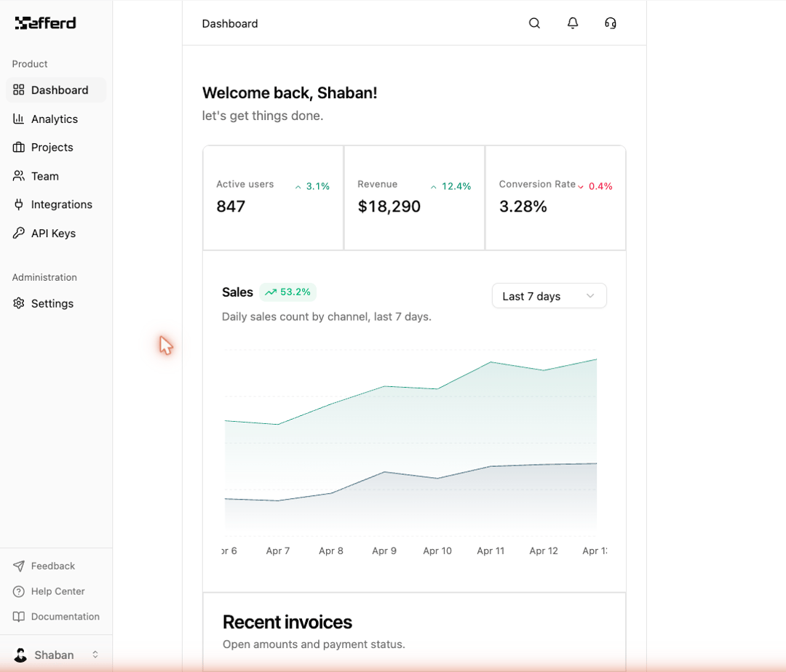786x672 pixels.
Task: Click the Settings gear icon
Action: coord(18,303)
